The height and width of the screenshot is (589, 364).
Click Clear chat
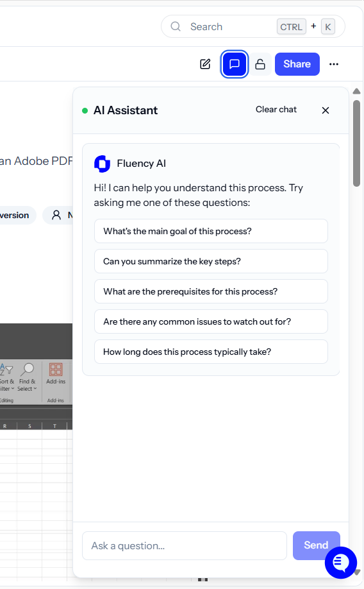tap(276, 109)
